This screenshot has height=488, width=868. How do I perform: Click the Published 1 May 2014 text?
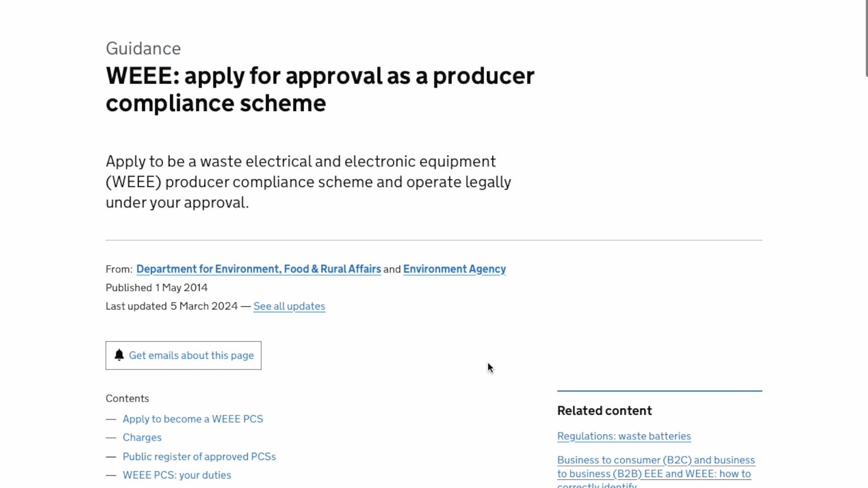157,288
